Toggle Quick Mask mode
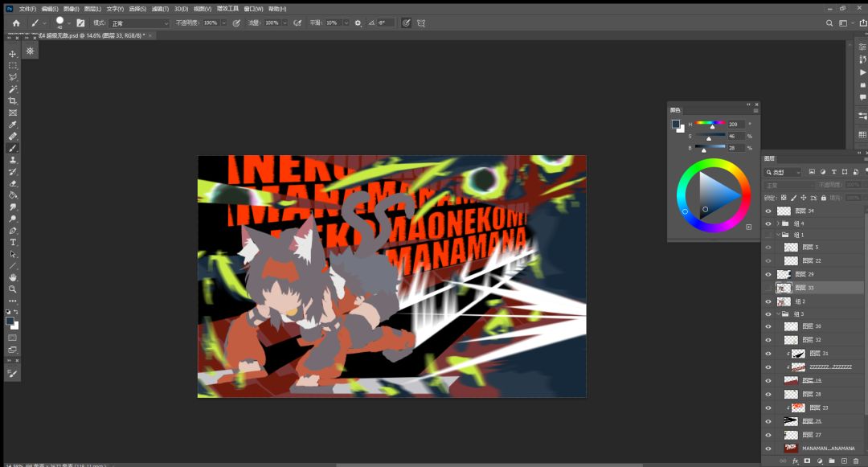 (13, 338)
